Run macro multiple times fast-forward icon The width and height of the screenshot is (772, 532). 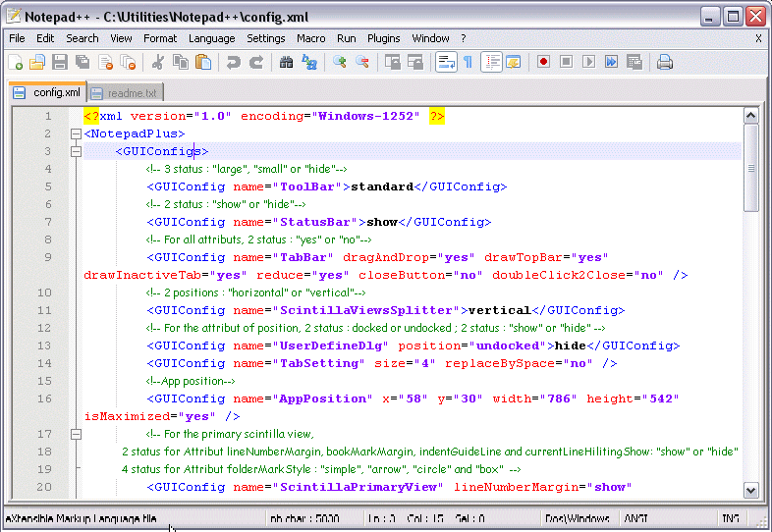pos(612,63)
